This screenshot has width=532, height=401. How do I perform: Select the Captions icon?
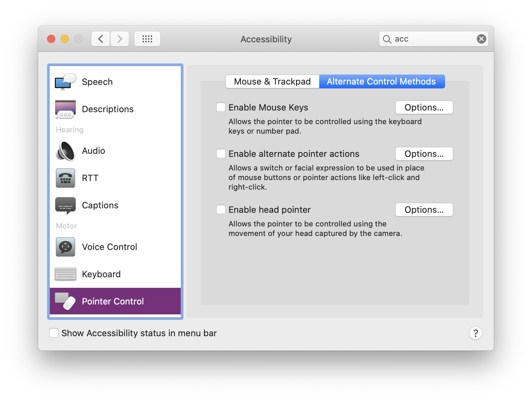click(65, 205)
